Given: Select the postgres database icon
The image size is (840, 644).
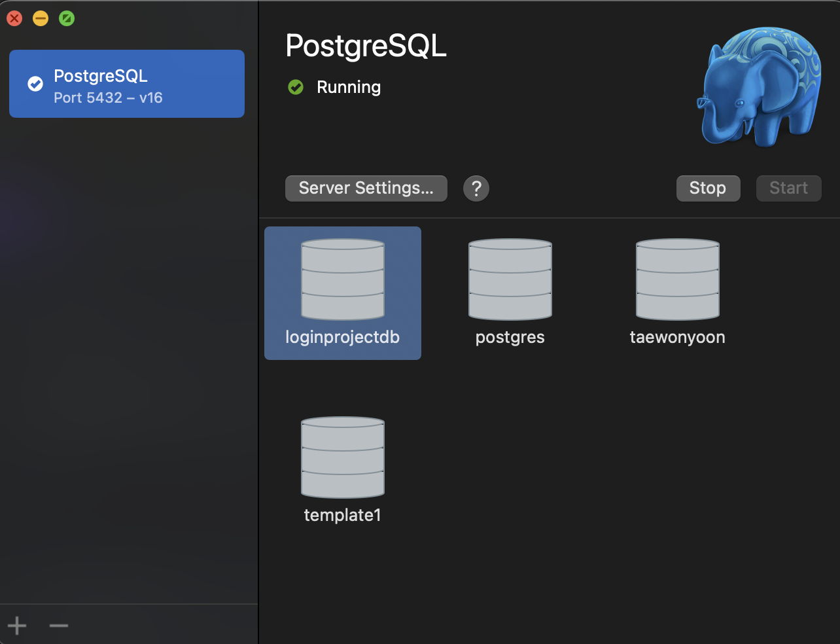Looking at the screenshot, I should pos(510,279).
